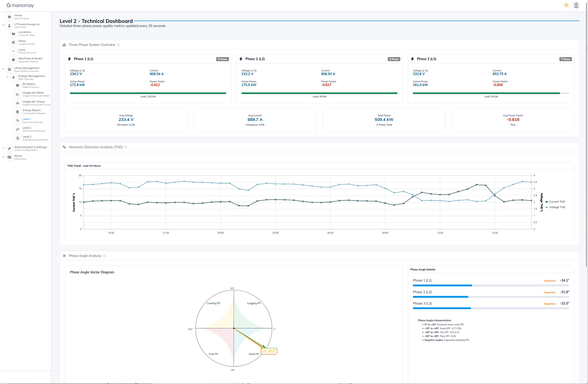Click the manomay logo
The height and width of the screenshot is (384, 588).
point(20,5)
